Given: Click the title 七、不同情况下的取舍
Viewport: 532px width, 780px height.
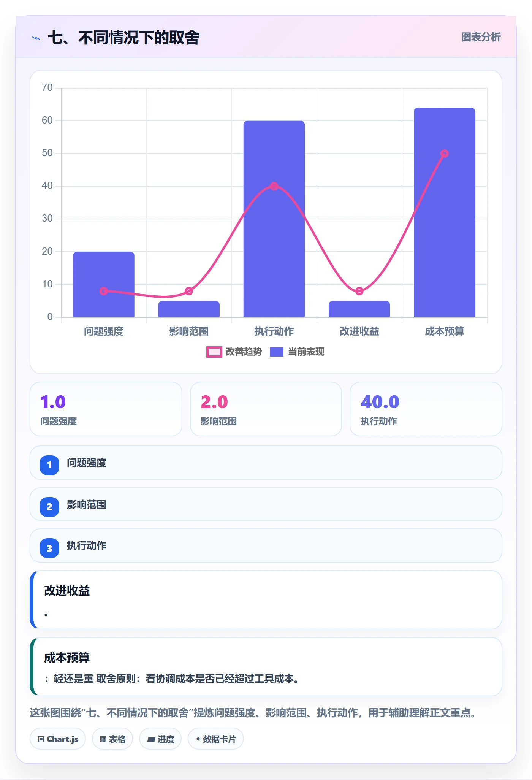Looking at the screenshot, I should pyautogui.click(x=123, y=38).
